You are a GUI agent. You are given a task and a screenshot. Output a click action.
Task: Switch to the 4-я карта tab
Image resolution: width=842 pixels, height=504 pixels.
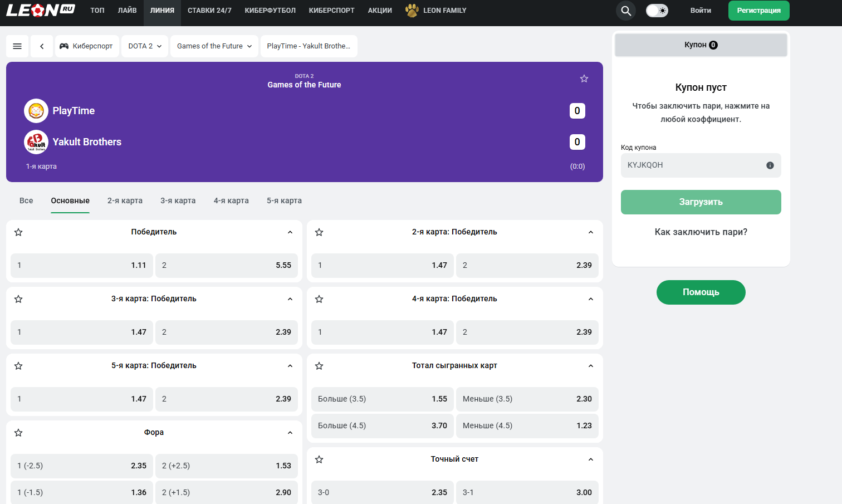click(231, 200)
